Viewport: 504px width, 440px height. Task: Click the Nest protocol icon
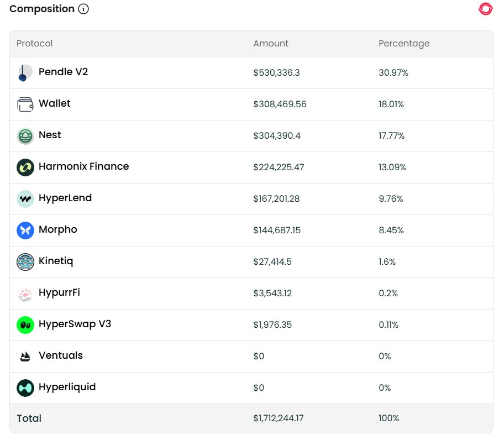pos(25,136)
